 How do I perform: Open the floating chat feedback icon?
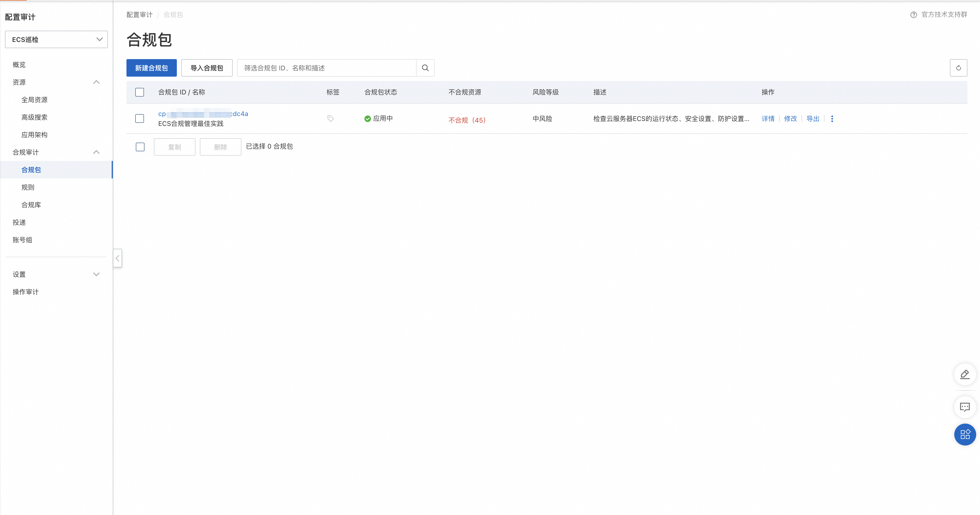tap(964, 407)
